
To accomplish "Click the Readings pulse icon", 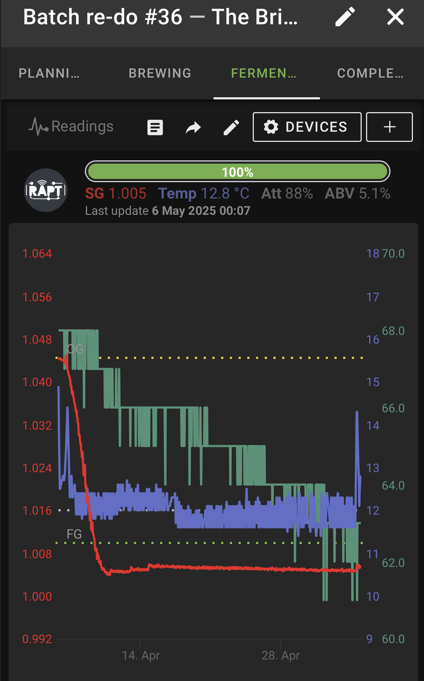I will tap(39, 126).
